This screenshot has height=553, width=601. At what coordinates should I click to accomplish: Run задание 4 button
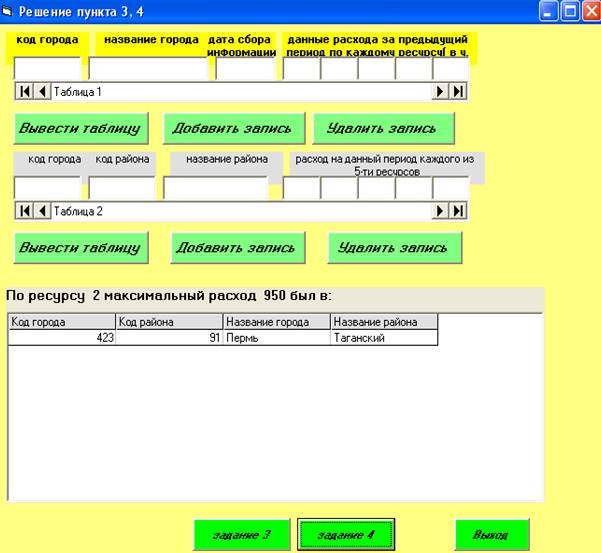click(x=346, y=535)
